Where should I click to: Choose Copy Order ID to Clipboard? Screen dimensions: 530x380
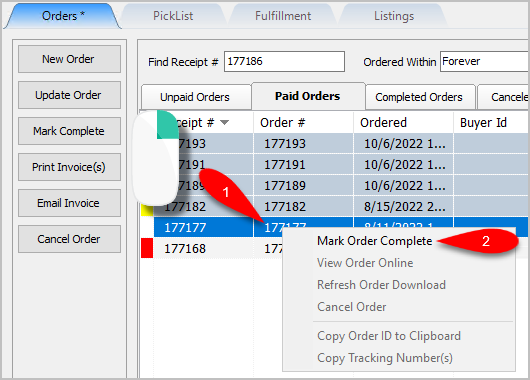(389, 336)
